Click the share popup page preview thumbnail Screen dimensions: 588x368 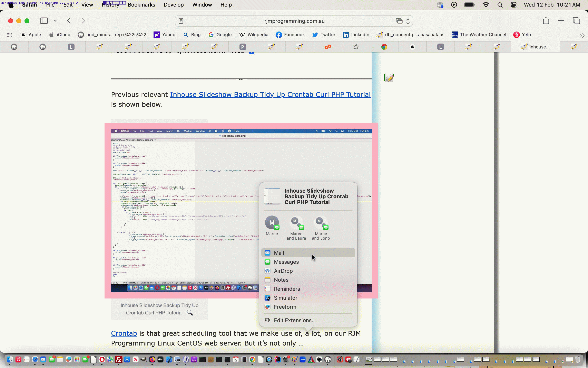[272, 196]
